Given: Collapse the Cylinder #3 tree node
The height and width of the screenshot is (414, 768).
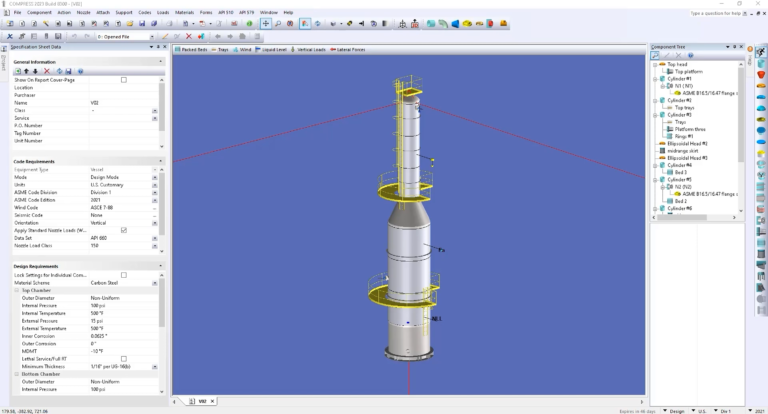Looking at the screenshot, I should pyautogui.click(x=655, y=115).
